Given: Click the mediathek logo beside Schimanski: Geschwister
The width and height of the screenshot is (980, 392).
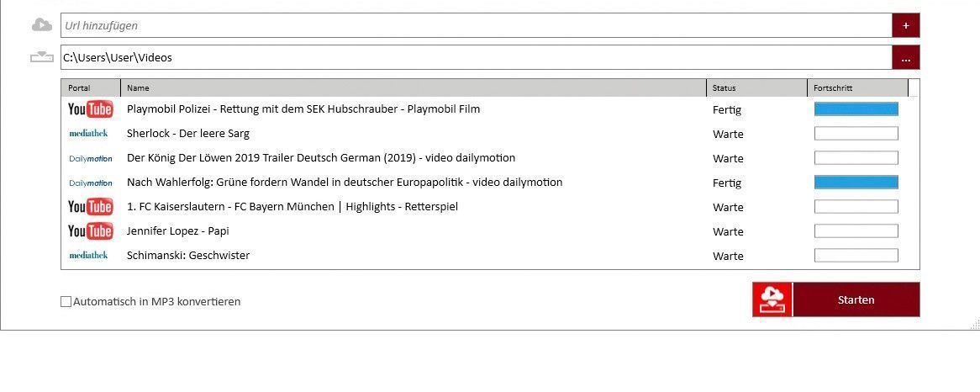Looking at the screenshot, I should 88,256.
